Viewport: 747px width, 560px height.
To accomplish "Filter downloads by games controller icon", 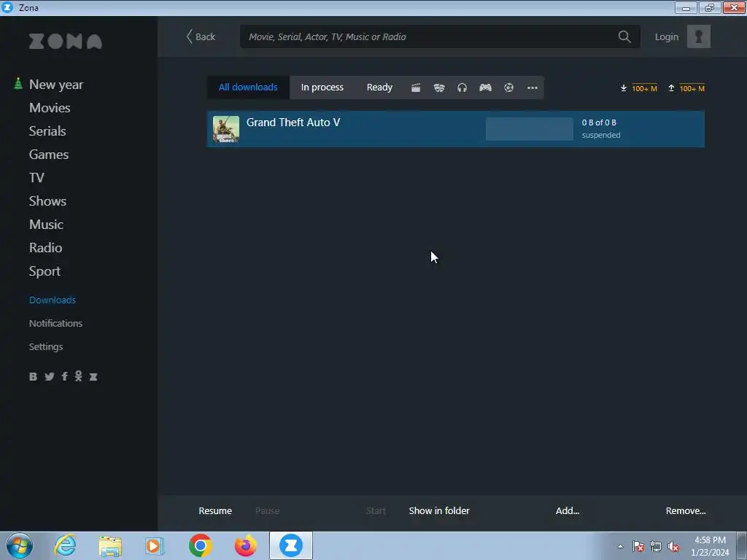I will coord(485,87).
